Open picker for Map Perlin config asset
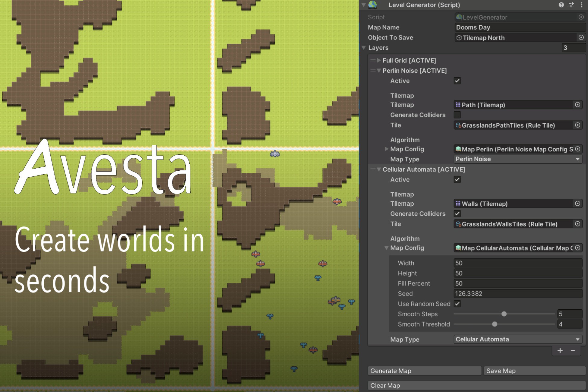Screen dimensions: 588x392 (x=577, y=149)
